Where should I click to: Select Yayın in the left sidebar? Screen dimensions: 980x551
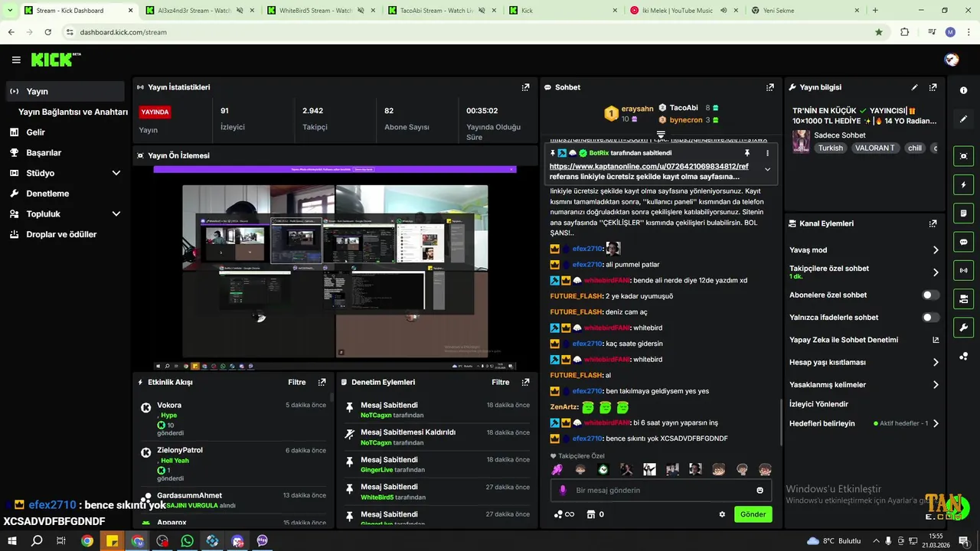pyautogui.click(x=64, y=91)
